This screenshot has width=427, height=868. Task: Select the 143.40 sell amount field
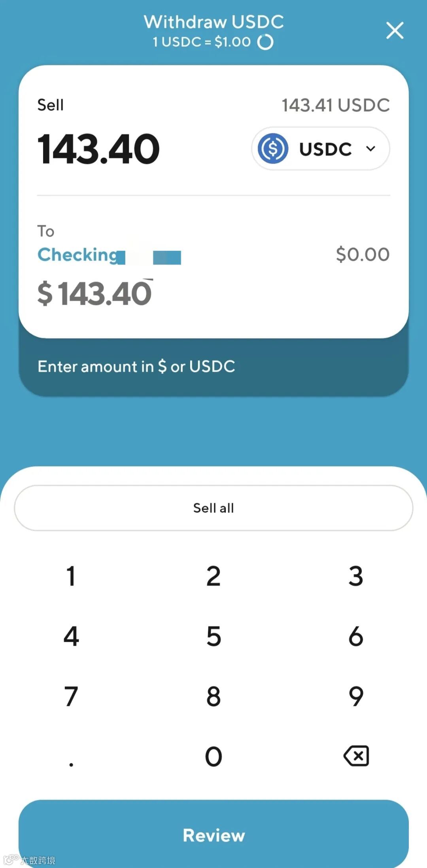98,149
